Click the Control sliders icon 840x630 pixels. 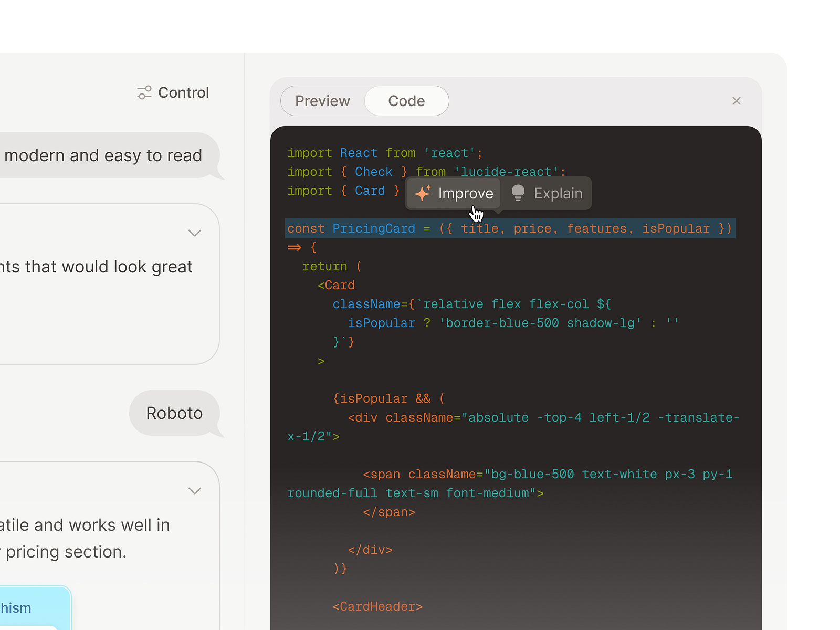[144, 92]
